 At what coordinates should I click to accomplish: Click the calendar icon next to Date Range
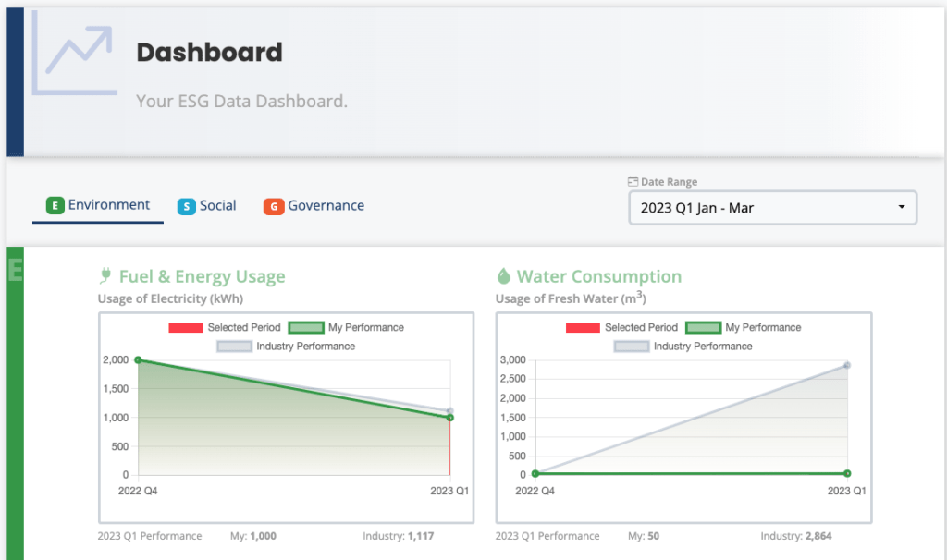point(633,182)
